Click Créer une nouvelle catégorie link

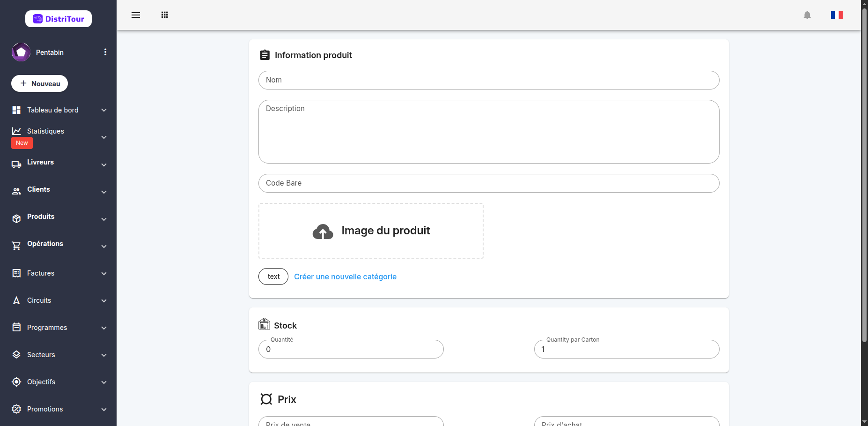pos(345,277)
